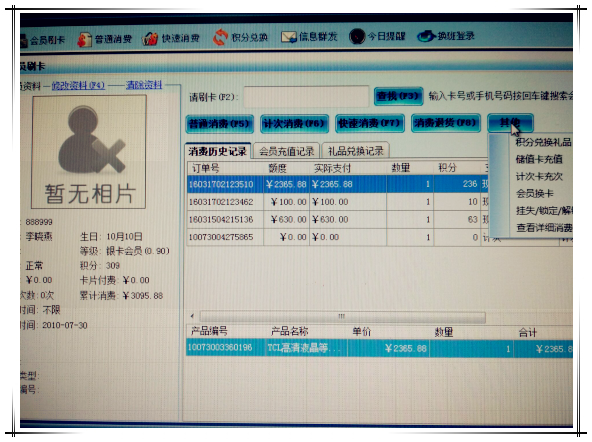Select 储值卡充值 in the dropdown menu
The height and width of the screenshot is (442, 592).
click(539, 159)
